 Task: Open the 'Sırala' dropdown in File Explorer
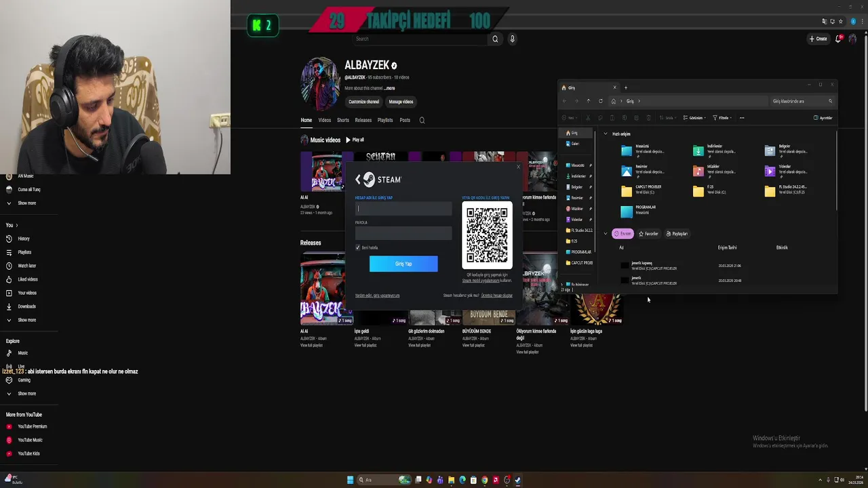coord(668,118)
